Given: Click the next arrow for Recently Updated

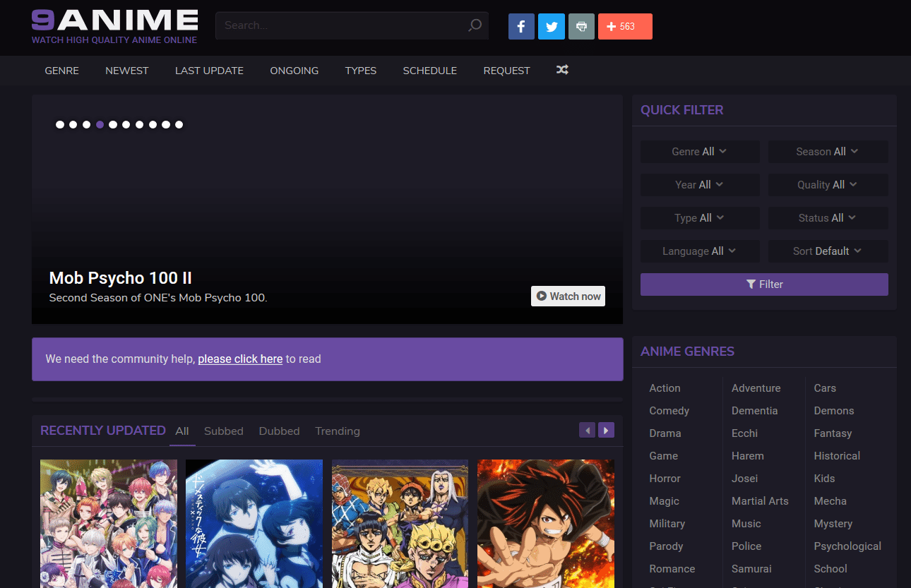Looking at the screenshot, I should [x=606, y=430].
